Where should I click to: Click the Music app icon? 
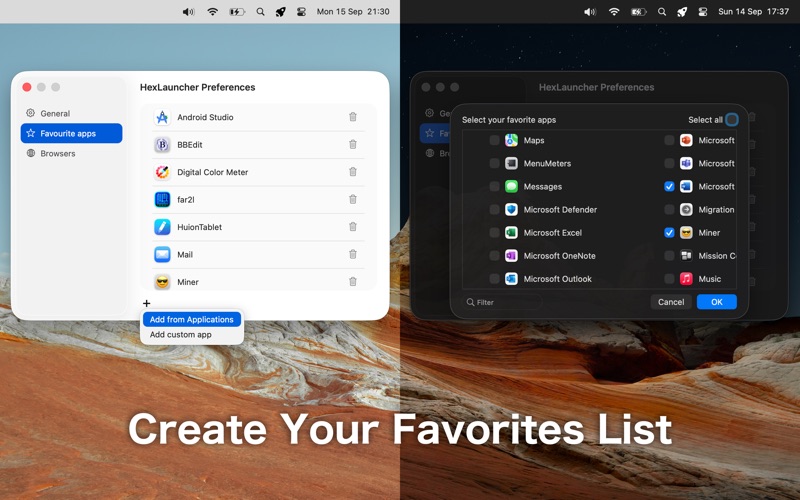tap(686, 279)
